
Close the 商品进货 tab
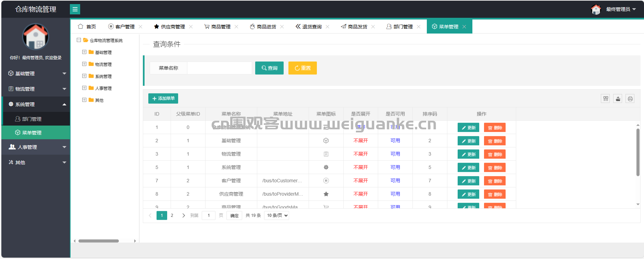point(282,27)
